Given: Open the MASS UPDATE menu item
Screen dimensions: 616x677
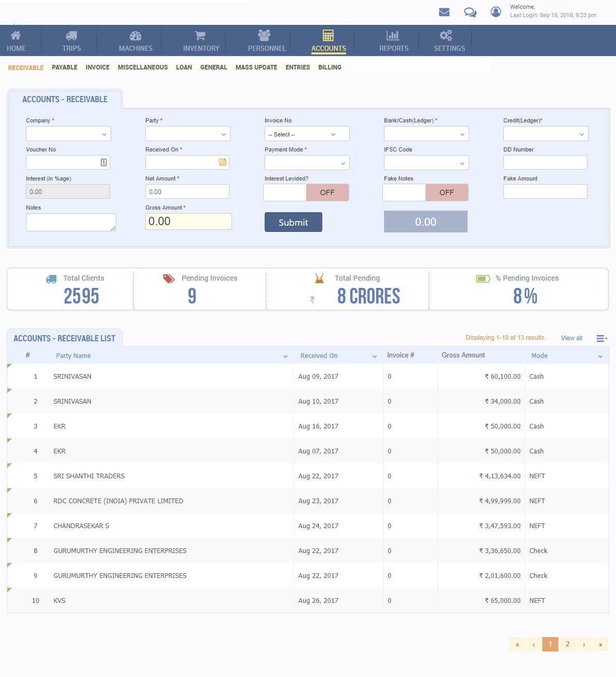Looking at the screenshot, I should click(x=256, y=67).
